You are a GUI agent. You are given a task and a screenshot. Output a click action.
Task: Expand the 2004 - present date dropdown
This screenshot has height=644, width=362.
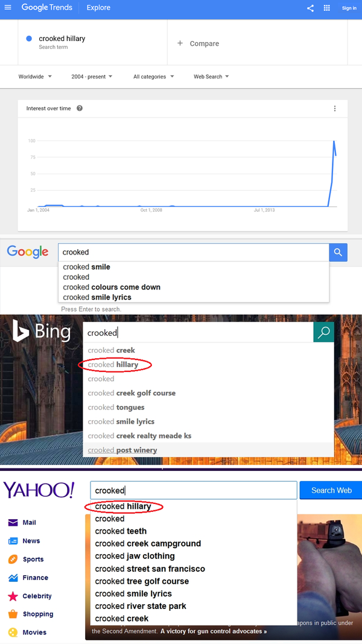click(x=92, y=77)
